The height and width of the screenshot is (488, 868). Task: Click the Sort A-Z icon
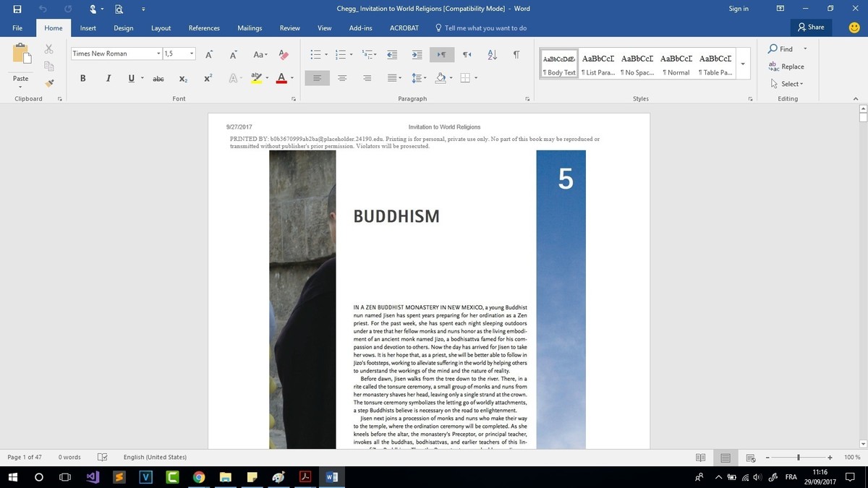(x=493, y=55)
